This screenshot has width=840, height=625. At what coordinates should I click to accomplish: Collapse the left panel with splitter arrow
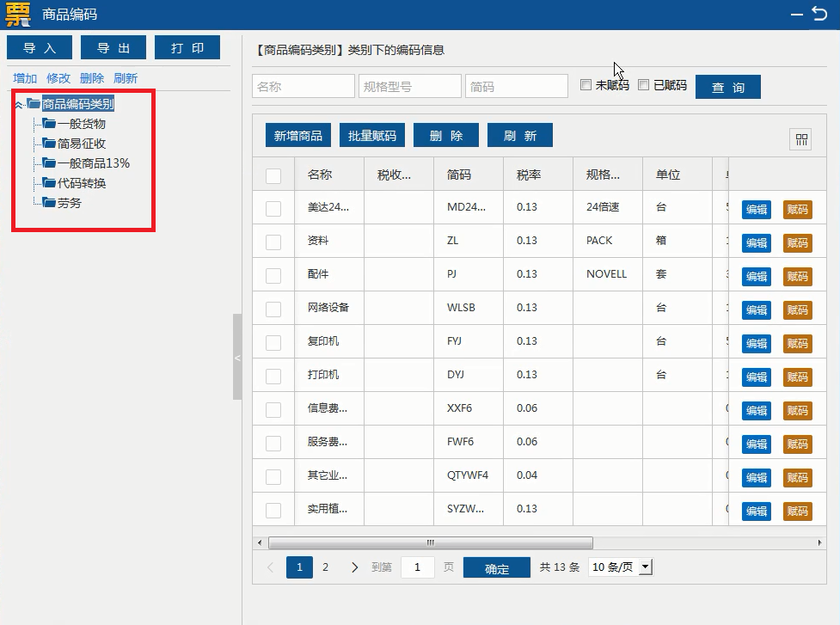237,358
